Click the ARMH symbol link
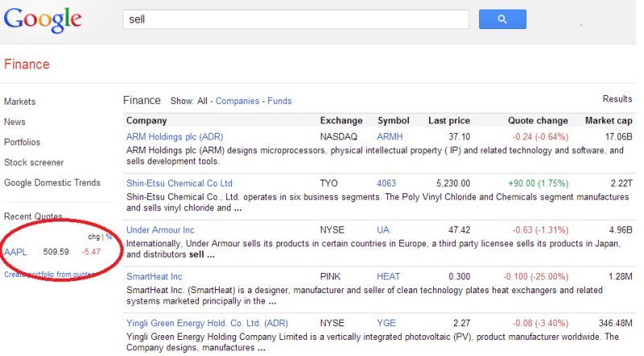This screenshot has width=644, height=356. click(x=390, y=137)
